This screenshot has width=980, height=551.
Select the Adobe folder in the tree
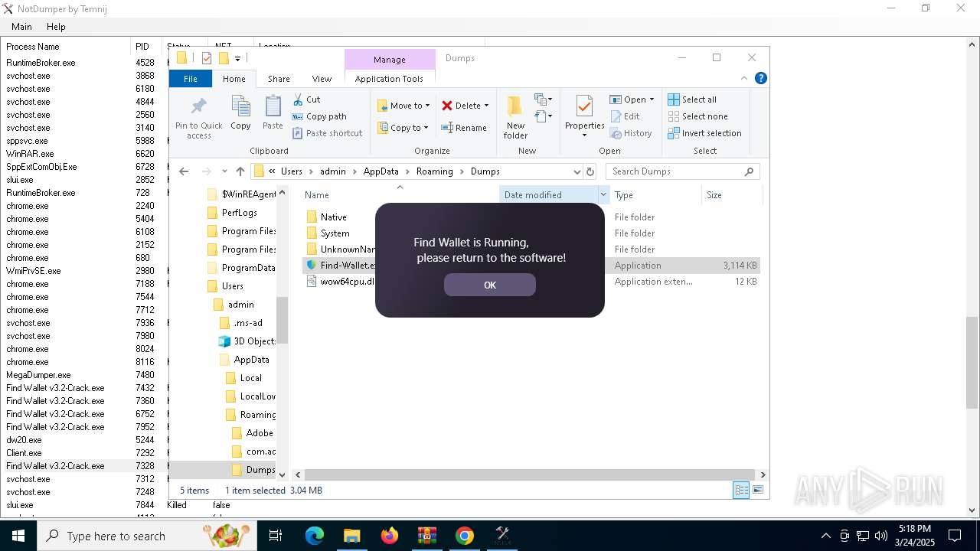260,433
